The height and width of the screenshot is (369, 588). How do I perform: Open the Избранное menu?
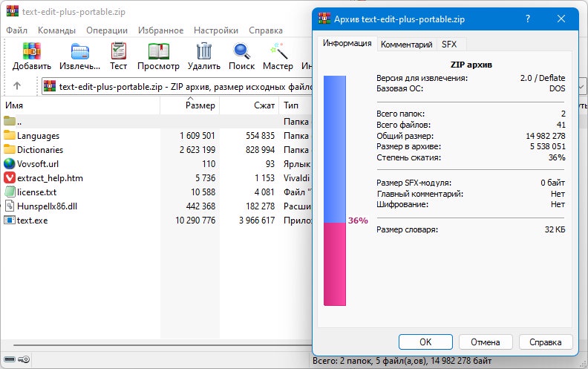[161, 30]
